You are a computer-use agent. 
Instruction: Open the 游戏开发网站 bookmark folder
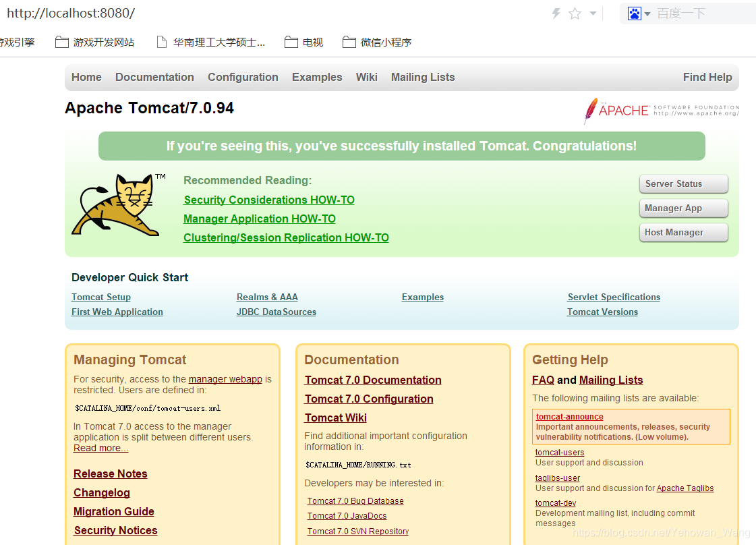(x=95, y=42)
